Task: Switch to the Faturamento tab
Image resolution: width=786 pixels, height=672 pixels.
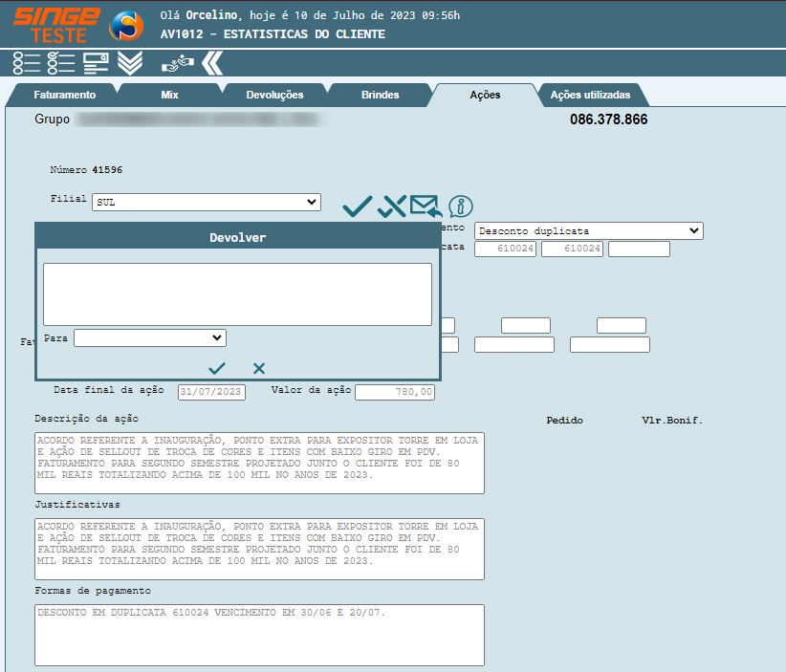Action: (64, 96)
